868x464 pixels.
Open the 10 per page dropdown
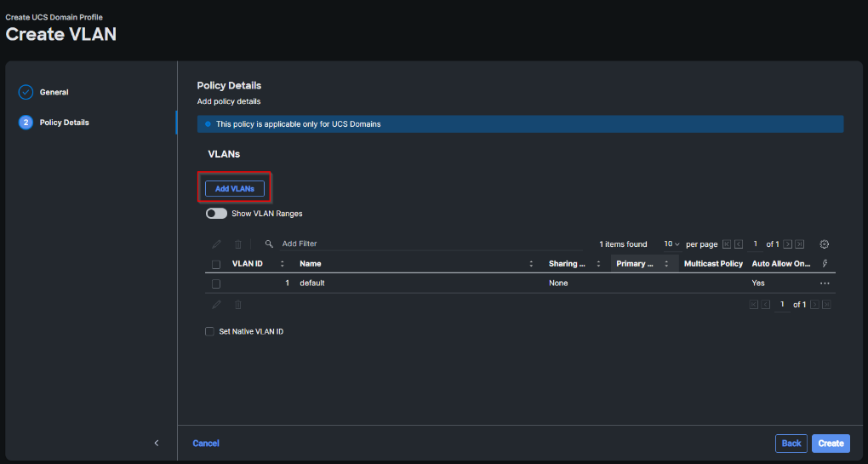(672, 244)
